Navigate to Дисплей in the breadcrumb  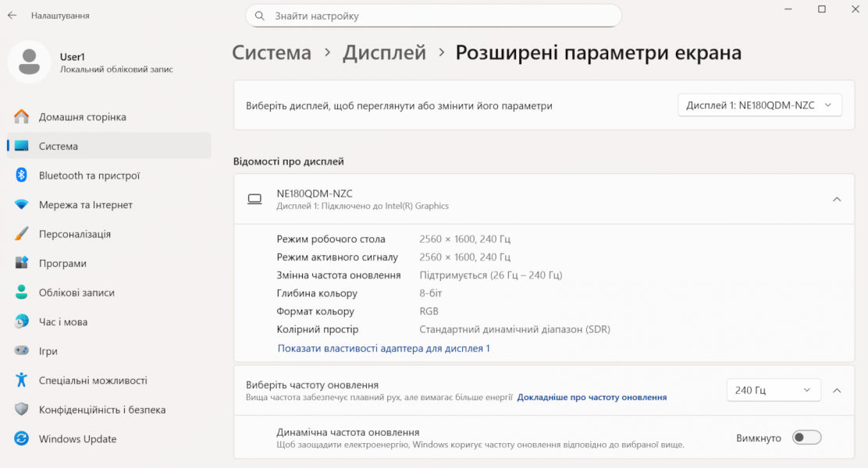385,53
